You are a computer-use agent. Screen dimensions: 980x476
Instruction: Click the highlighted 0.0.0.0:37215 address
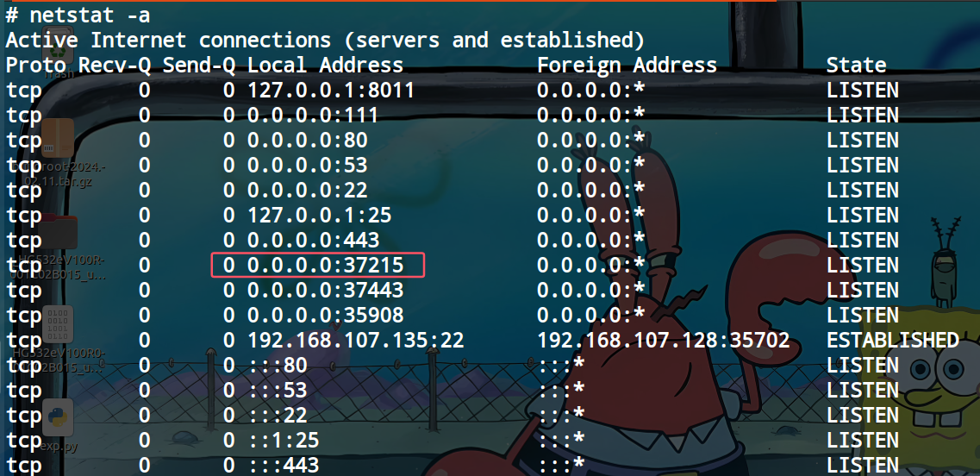click(326, 266)
